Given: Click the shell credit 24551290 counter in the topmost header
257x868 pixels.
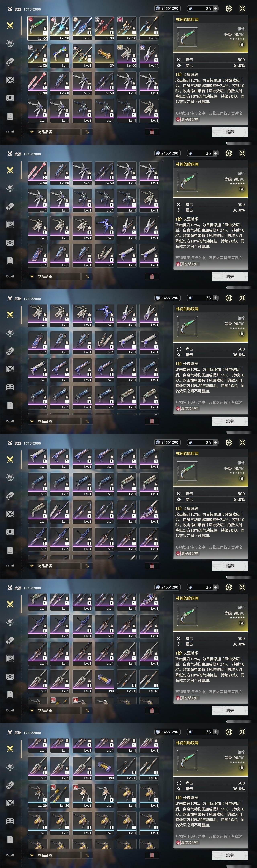Looking at the screenshot, I should click(x=167, y=8).
